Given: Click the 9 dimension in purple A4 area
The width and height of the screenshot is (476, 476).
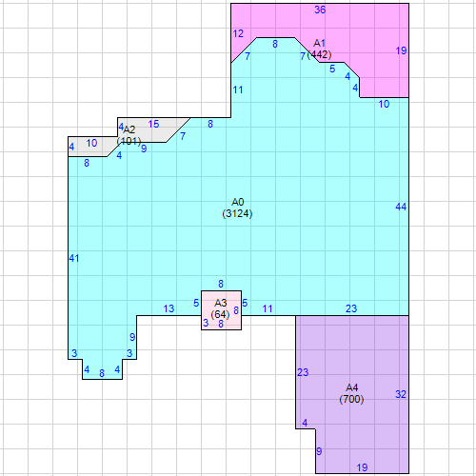Looking at the screenshot, I should pyautogui.click(x=319, y=451).
